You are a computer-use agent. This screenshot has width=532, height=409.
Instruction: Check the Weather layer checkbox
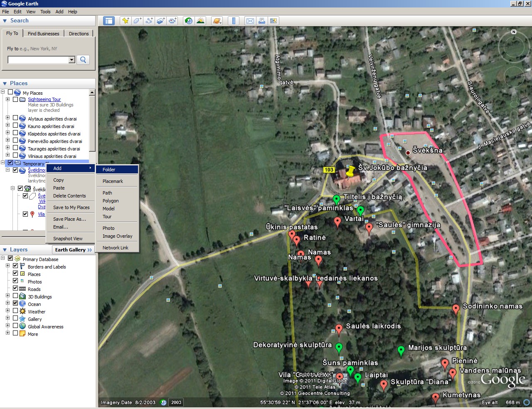tap(15, 311)
